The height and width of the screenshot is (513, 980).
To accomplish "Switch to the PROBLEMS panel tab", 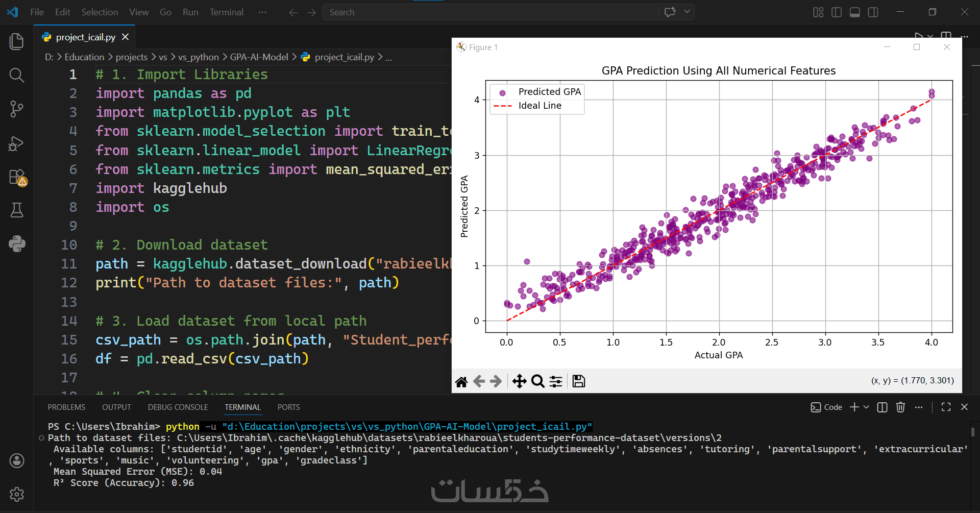I will coord(66,407).
